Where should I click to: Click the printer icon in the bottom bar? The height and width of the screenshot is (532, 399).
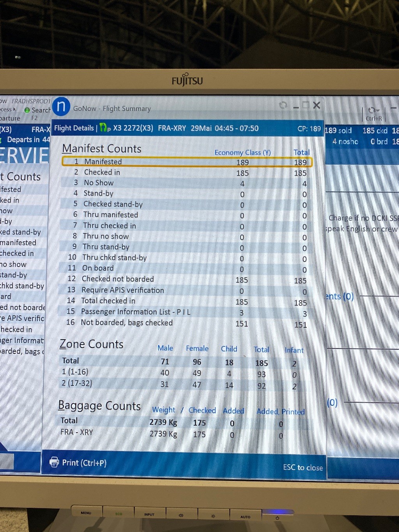pos(54,462)
